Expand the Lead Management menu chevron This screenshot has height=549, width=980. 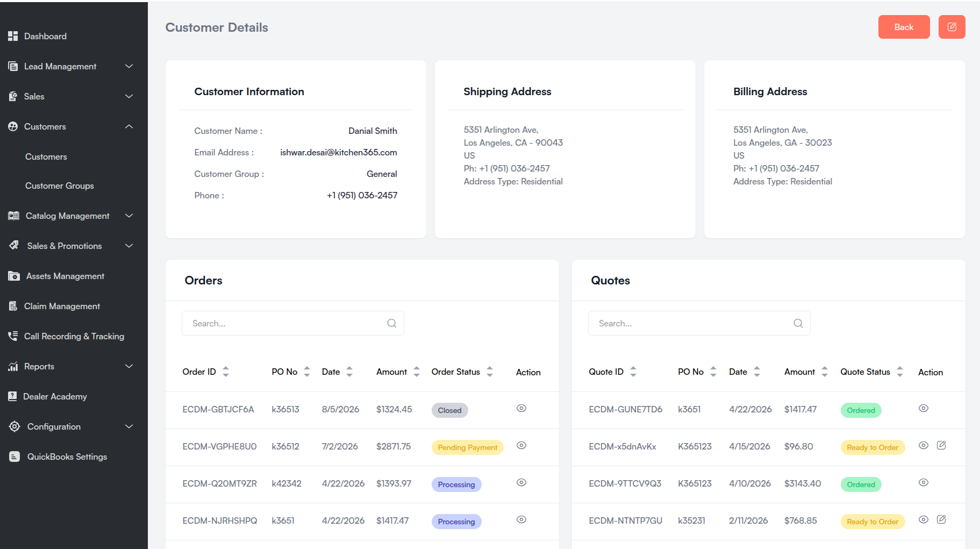pyautogui.click(x=129, y=66)
